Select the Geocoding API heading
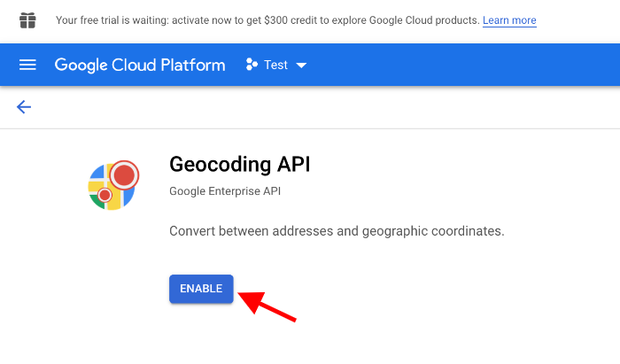The height and width of the screenshot is (364, 620). pos(240,164)
